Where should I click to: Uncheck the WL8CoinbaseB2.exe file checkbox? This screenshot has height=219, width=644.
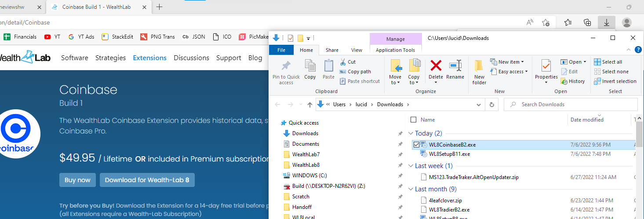(416, 144)
